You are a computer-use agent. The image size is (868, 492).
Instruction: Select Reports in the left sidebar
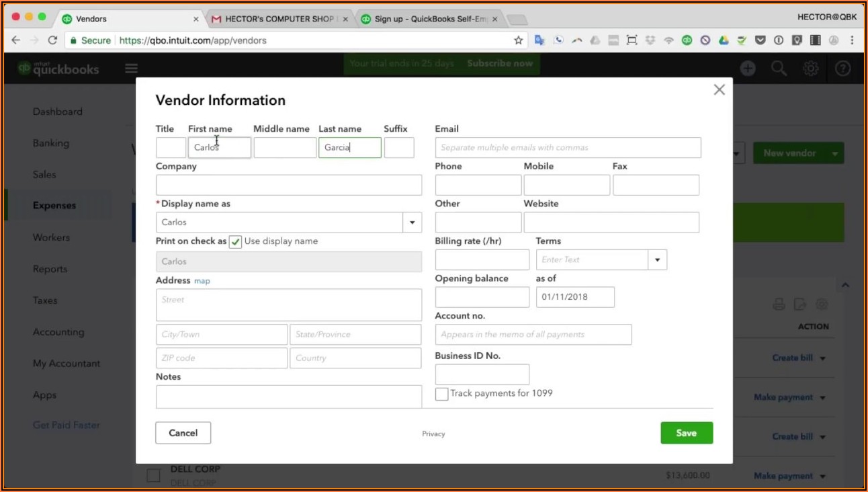tap(50, 269)
